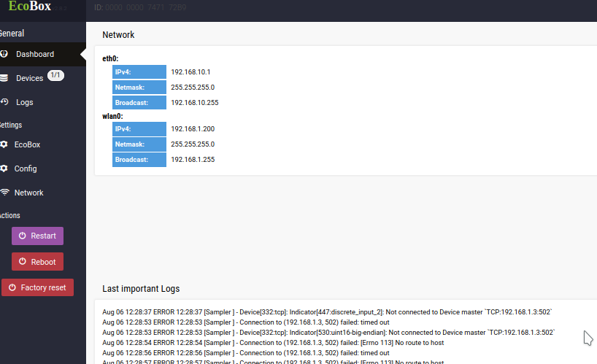The width and height of the screenshot is (597, 364).
Task: Open the Dashboard menu item
Action: click(x=42, y=54)
